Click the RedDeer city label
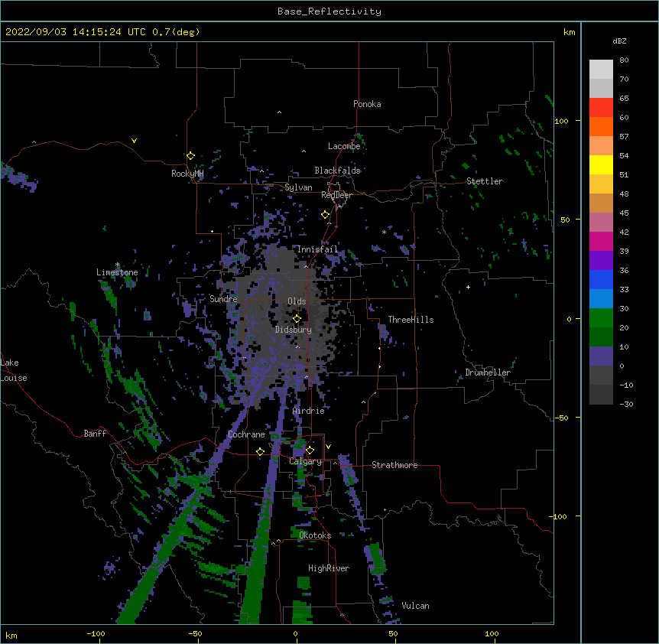This screenshot has height=644, width=659. click(x=336, y=195)
